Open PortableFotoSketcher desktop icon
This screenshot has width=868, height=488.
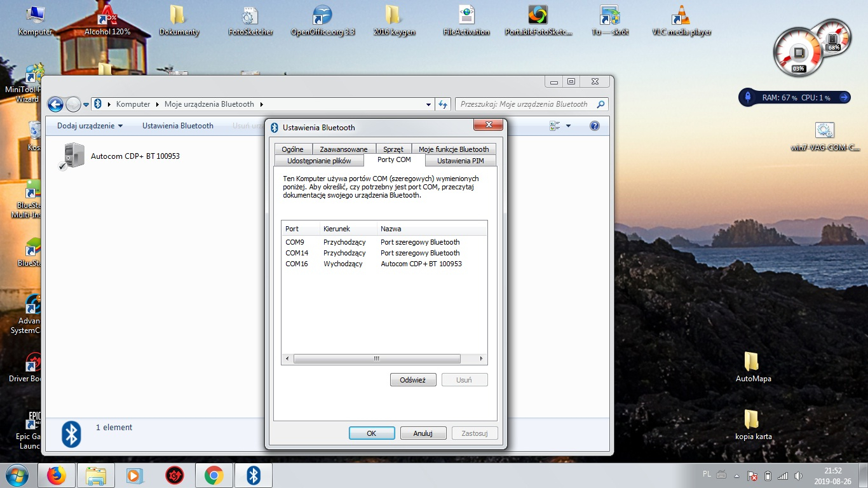(538, 20)
